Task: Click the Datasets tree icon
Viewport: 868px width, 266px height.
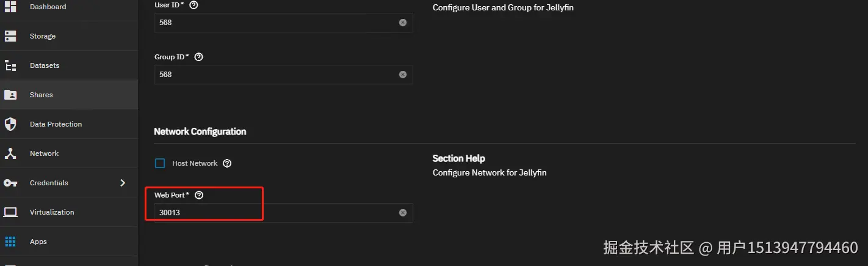Action: click(10, 65)
